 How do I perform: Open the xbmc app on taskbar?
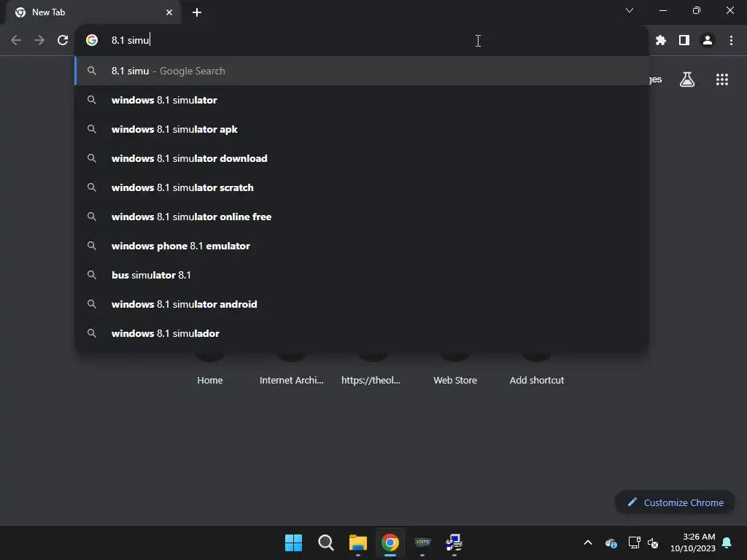coord(422,542)
